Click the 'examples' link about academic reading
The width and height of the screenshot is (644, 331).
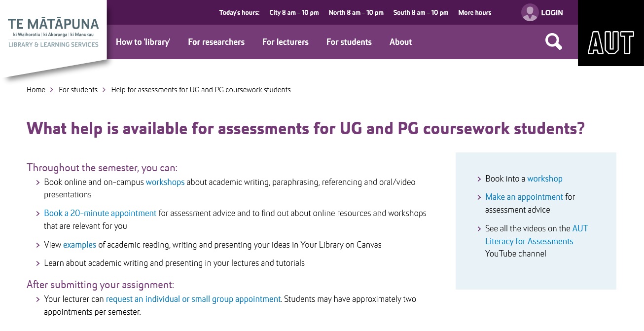coord(79,245)
